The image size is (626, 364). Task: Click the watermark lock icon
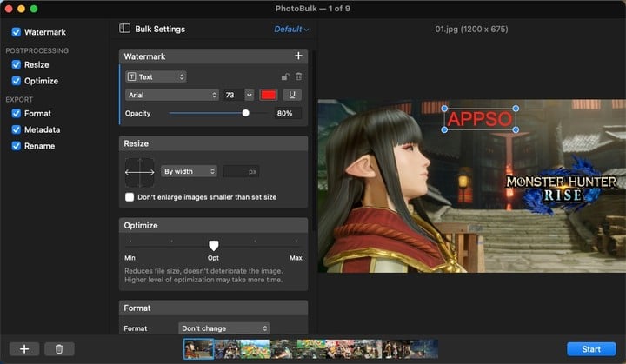(285, 76)
